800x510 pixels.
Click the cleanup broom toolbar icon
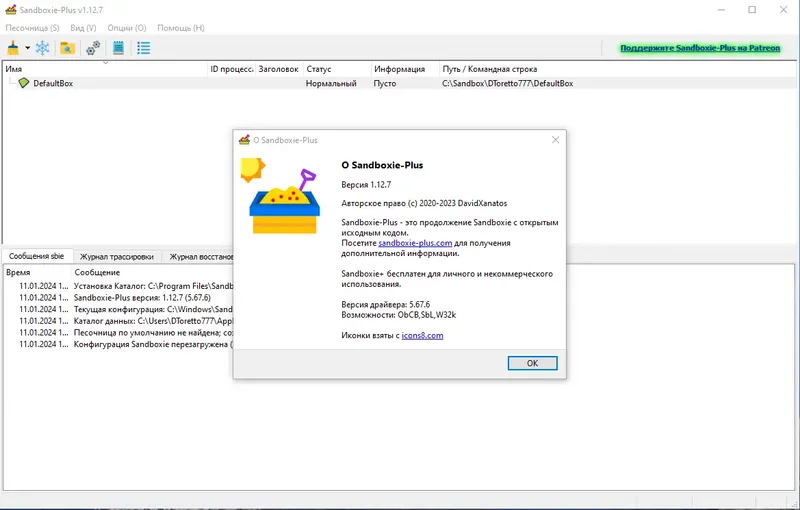pos(13,48)
